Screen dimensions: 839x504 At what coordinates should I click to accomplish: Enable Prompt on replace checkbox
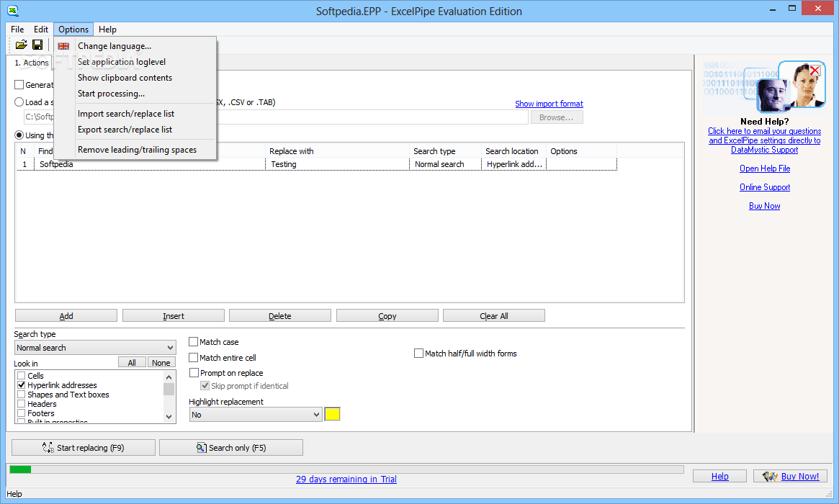tap(194, 373)
